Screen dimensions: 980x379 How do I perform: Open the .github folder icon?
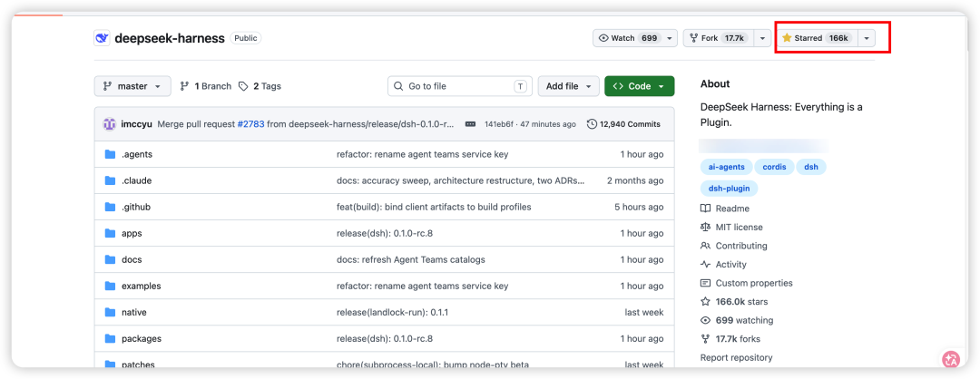111,207
